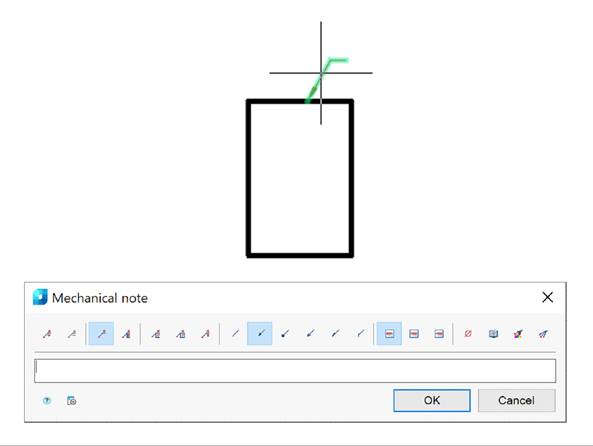Click into the note text input field

pyautogui.click(x=295, y=371)
